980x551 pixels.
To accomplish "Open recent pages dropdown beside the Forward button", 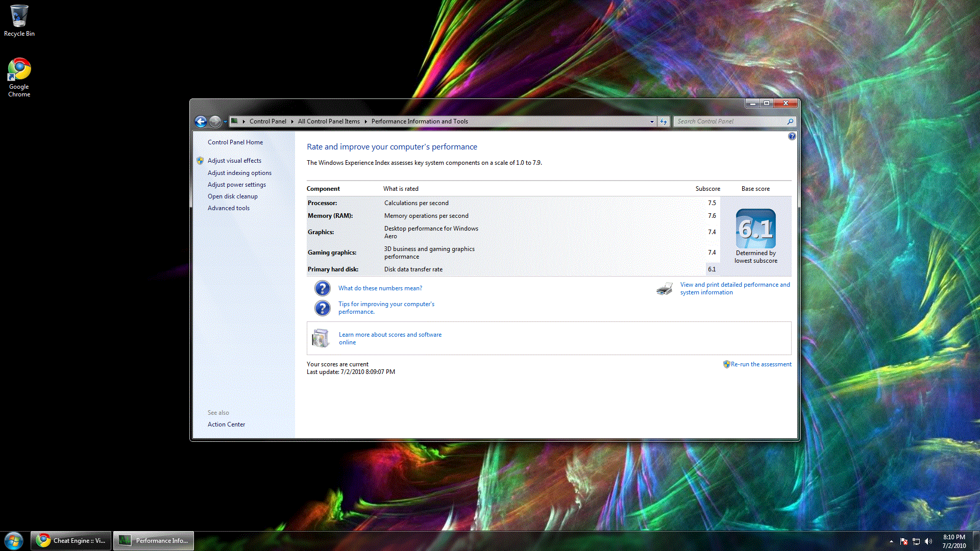I will 225,121.
